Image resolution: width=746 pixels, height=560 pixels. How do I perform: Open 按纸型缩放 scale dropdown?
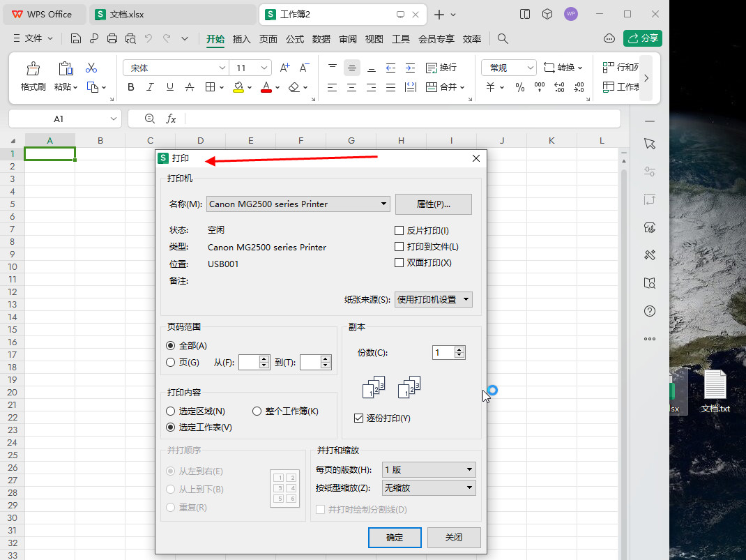(x=429, y=487)
